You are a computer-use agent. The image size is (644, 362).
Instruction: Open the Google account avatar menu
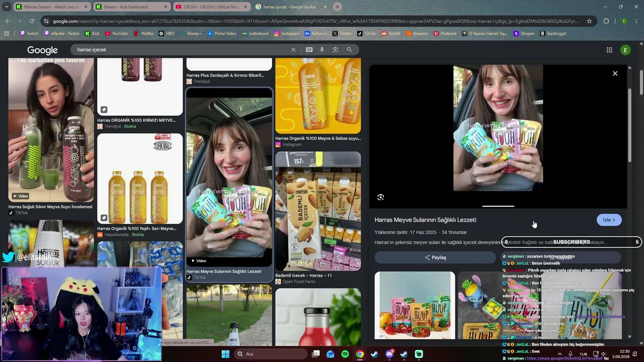625,50
